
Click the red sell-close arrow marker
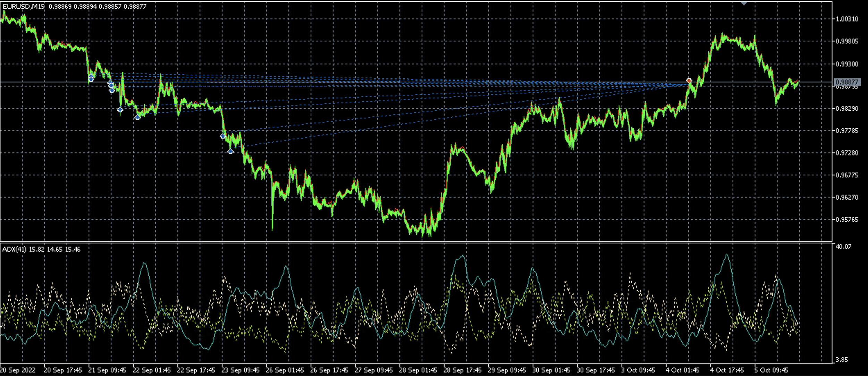click(x=689, y=81)
